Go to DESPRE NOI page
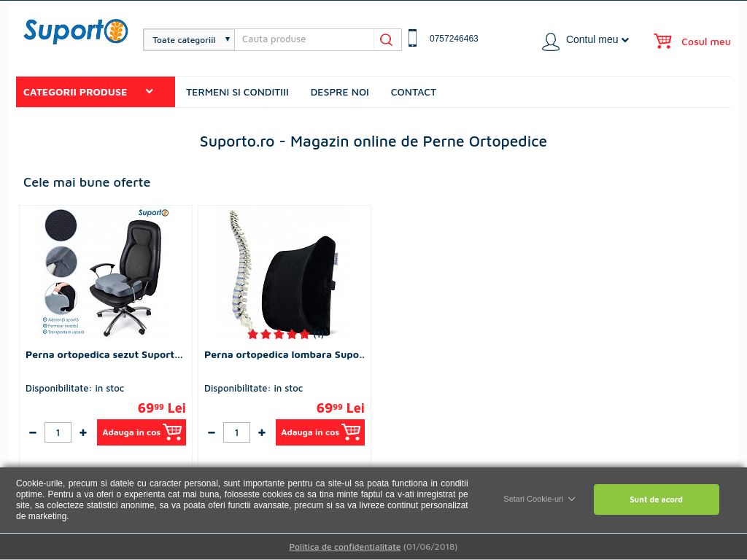This screenshot has width=747, height=560. coord(340,93)
